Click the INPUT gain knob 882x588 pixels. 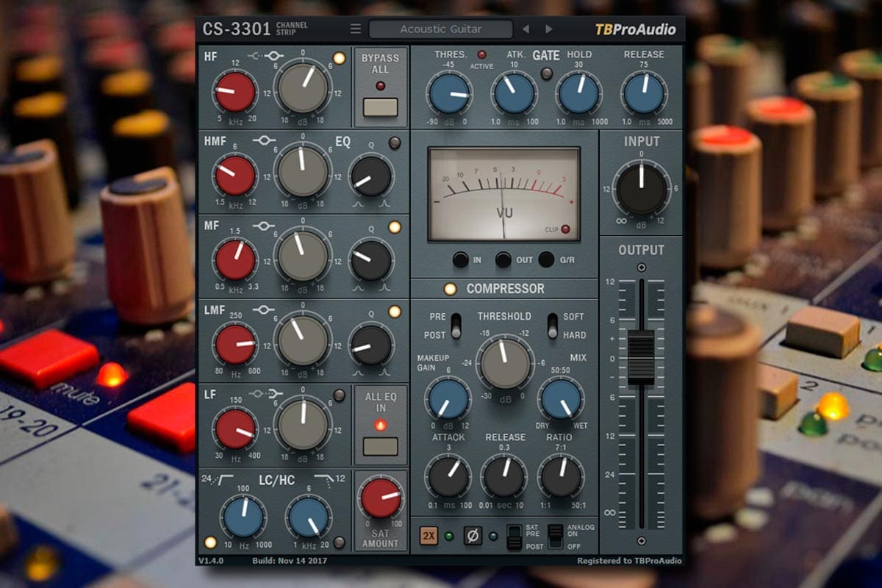tap(642, 188)
